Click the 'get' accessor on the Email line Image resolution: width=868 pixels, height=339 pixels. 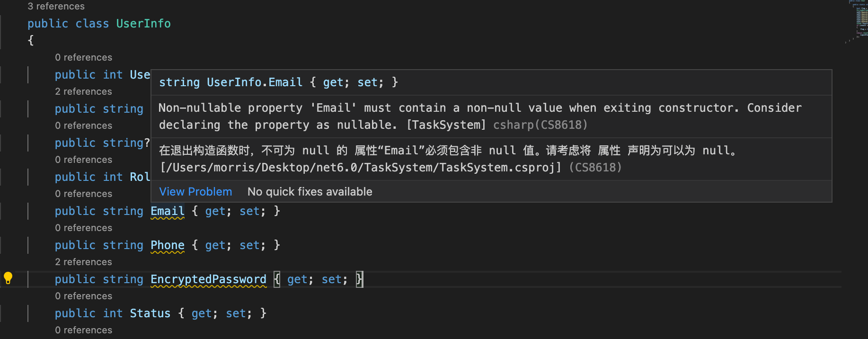click(x=215, y=211)
